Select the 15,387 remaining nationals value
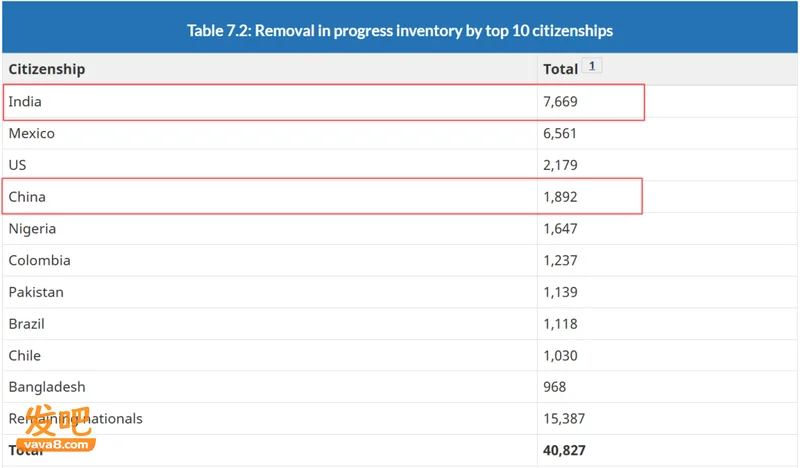Viewport: 800px width, 468px height. coord(564,418)
